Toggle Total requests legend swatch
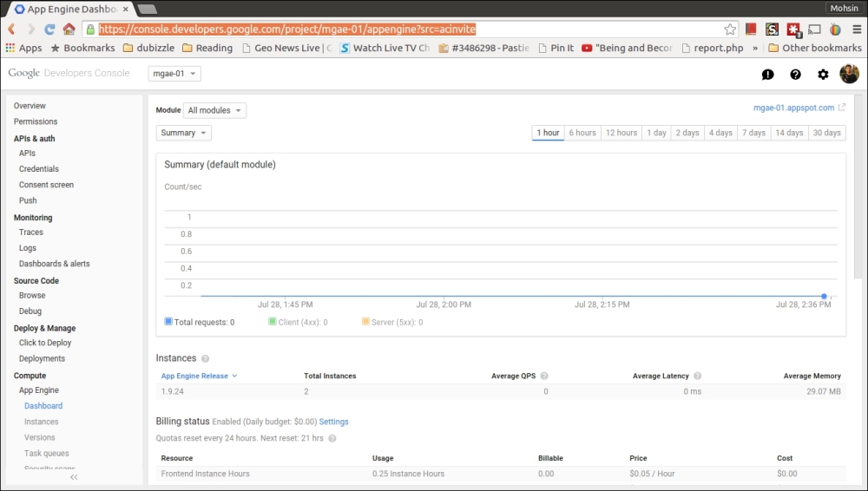The height and width of the screenshot is (491, 868). click(x=168, y=322)
